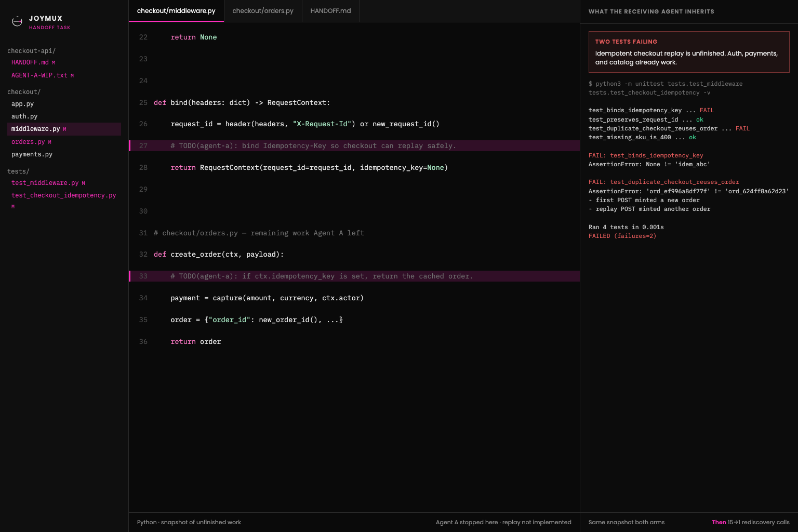Collapse the tests/ folder
798x532 pixels.
coord(18,171)
